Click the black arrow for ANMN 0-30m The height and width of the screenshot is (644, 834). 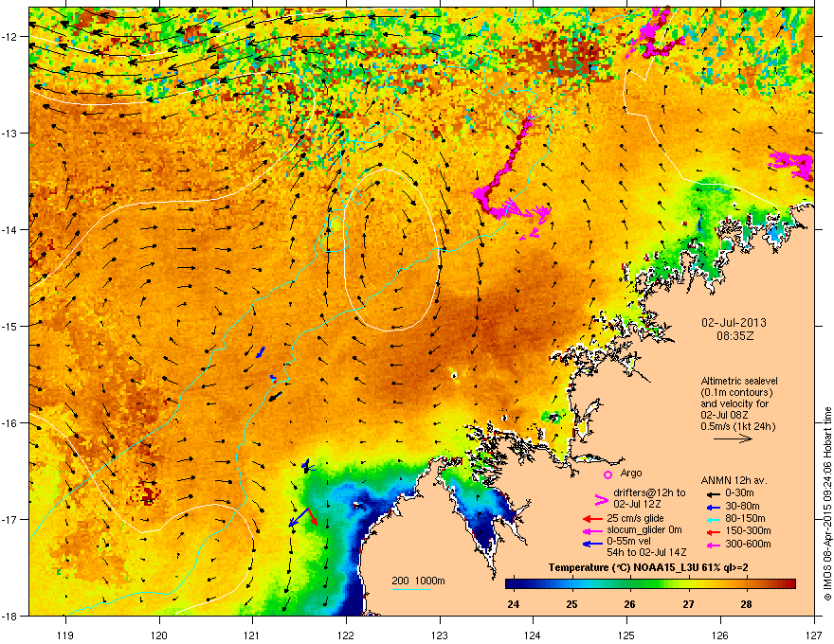click(712, 493)
